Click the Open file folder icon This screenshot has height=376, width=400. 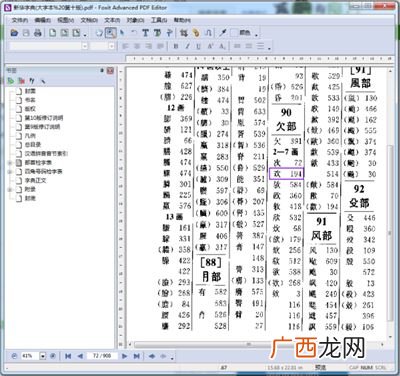pyautogui.click(x=14, y=33)
